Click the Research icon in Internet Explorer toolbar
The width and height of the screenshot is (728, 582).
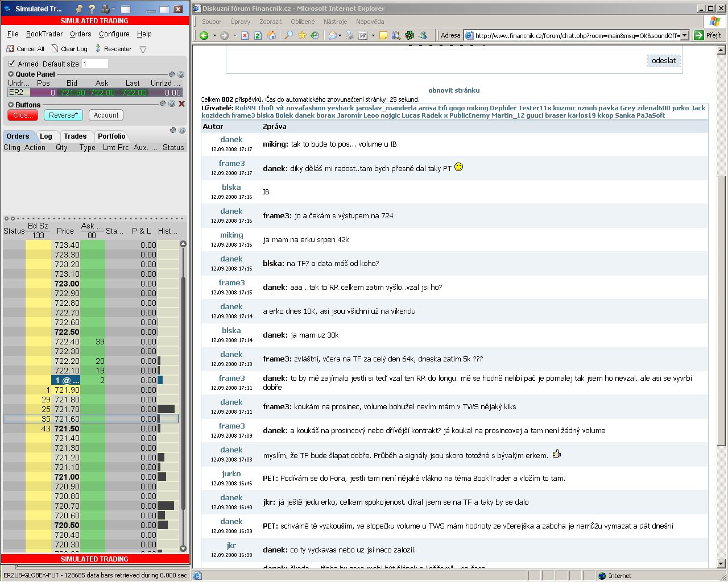[x=396, y=35]
